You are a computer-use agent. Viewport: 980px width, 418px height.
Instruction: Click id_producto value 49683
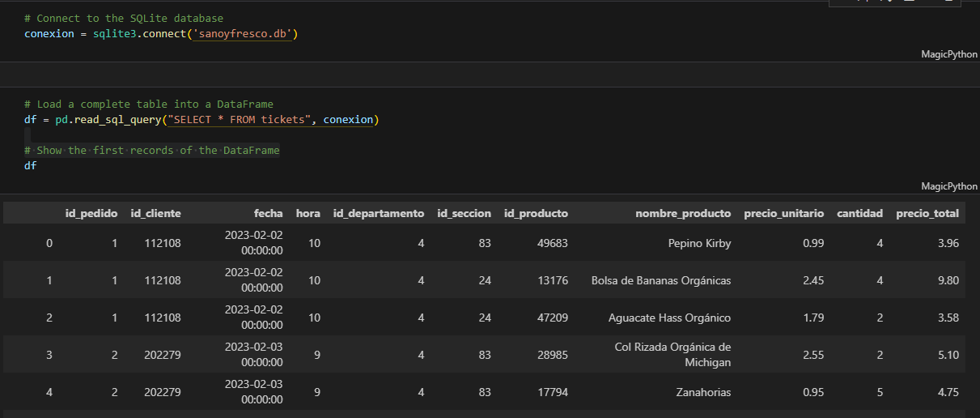[x=553, y=243]
